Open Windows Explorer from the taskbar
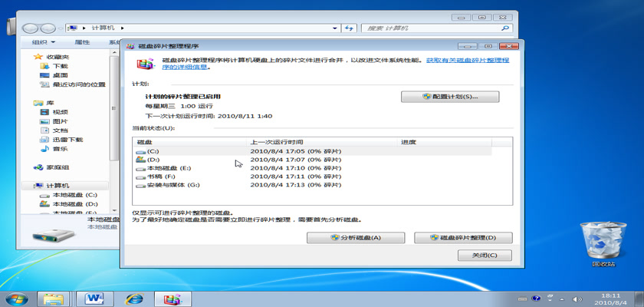The width and height of the screenshot is (644, 307). pyautogui.click(x=54, y=297)
